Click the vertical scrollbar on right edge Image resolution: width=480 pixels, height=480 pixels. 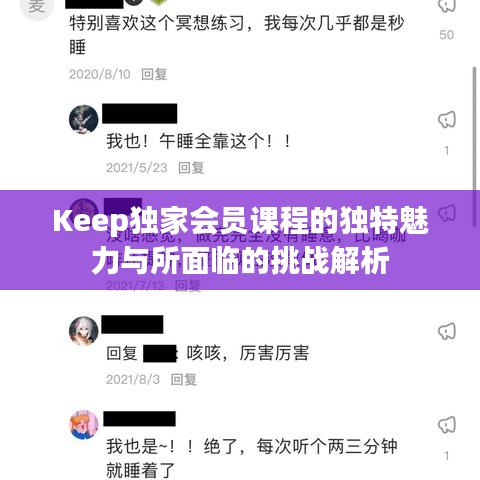click(x=475, y=147)
